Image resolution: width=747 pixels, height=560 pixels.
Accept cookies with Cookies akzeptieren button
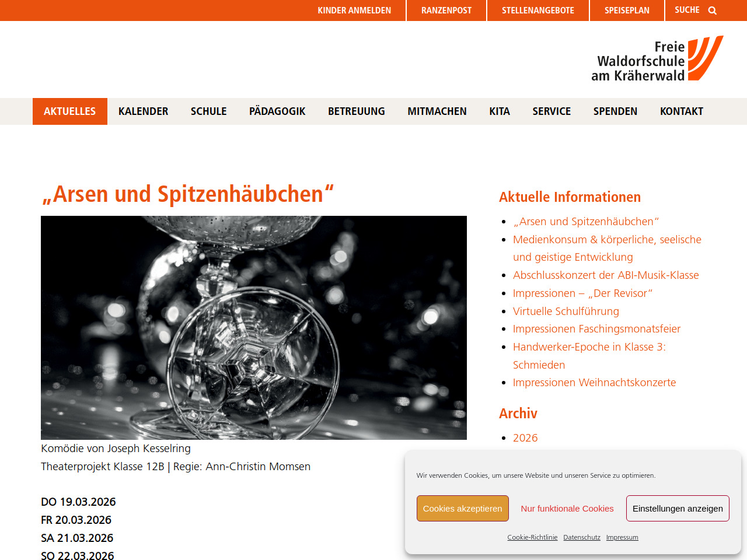click(x=462, y=508)
